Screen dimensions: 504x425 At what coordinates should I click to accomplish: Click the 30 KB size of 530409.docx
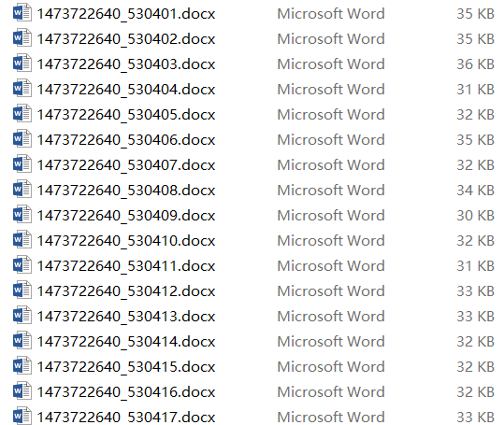(475, 216)
